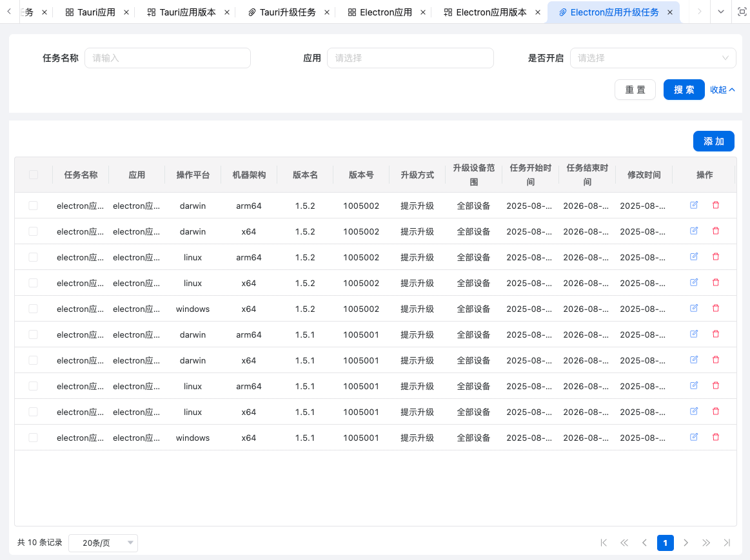Switch to the Electron应用 tab
The image size is (750, 560).
pyautogui.click(x=385, y=12)
